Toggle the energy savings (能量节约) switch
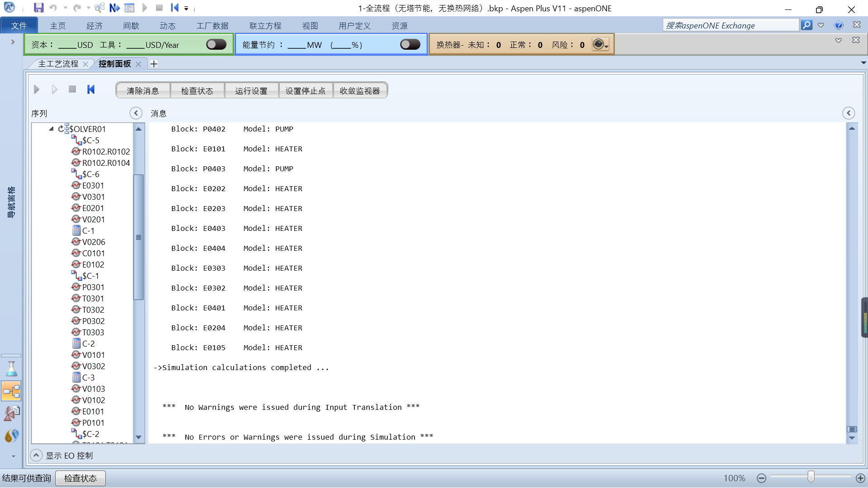Image resolution: width=868 pixels, height=488 pixels. pos(410,44)
